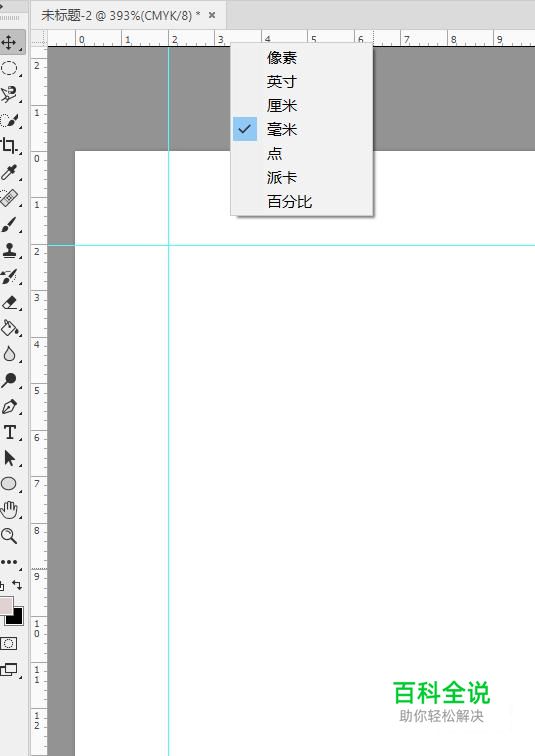This screenshot has height=756, width=535.
Task: Choose 厘米 in the ruler unit menu
Action: [x=302, y=106]
